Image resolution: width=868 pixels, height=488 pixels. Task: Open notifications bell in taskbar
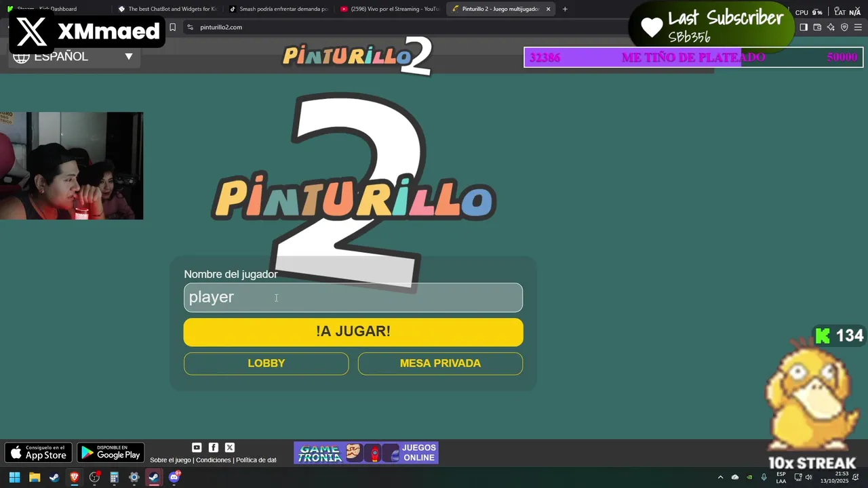click(856, 477)
